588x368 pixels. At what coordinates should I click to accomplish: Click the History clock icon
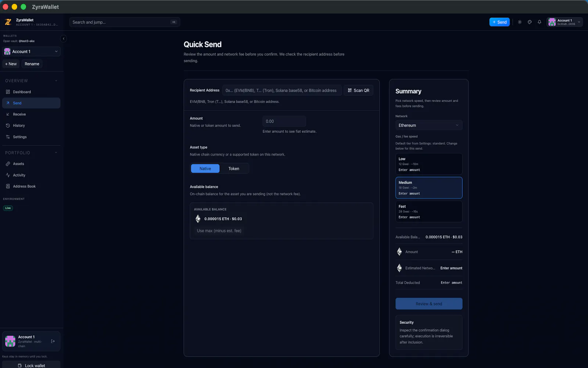click(x=8, y=125)
